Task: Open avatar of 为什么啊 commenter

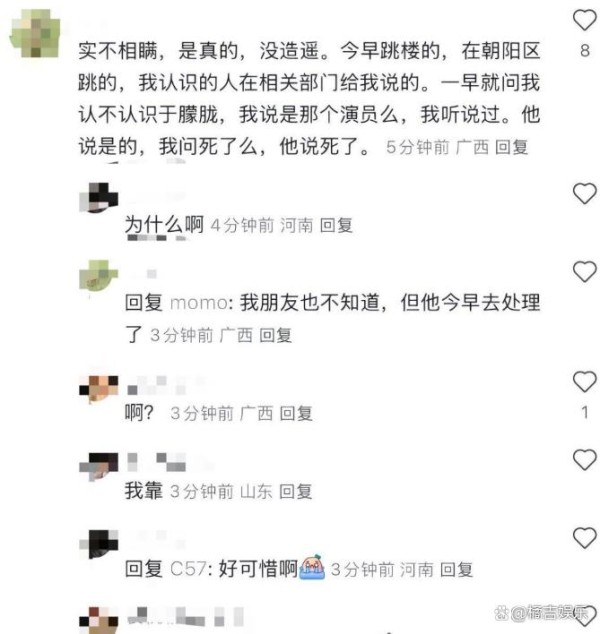Action: click(99, 198)
